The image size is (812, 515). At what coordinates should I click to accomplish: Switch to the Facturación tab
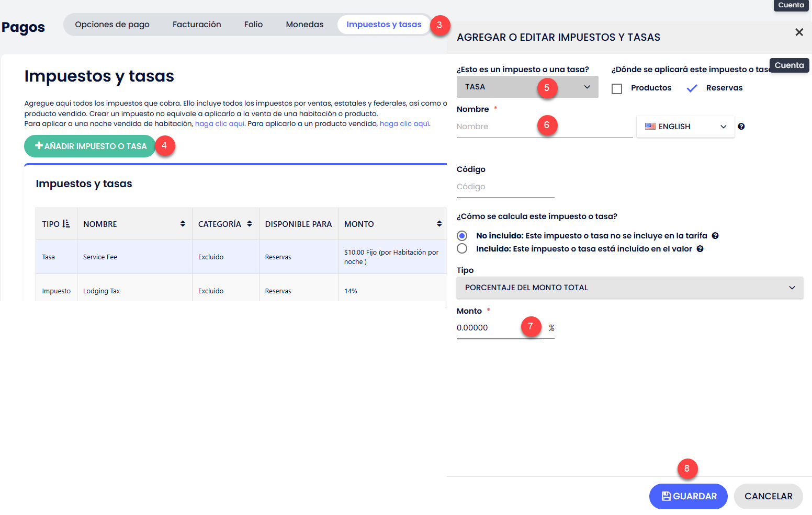tap(197, 25)
